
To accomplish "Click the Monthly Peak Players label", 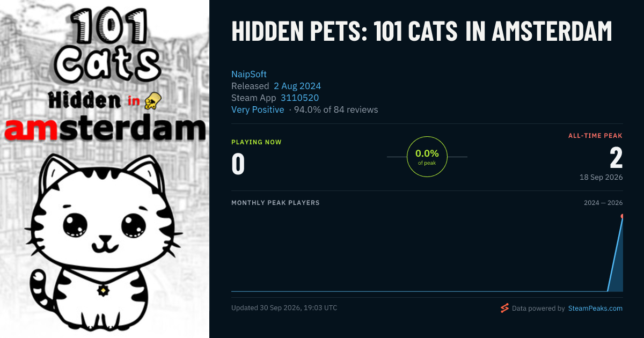I will (275, 203).
